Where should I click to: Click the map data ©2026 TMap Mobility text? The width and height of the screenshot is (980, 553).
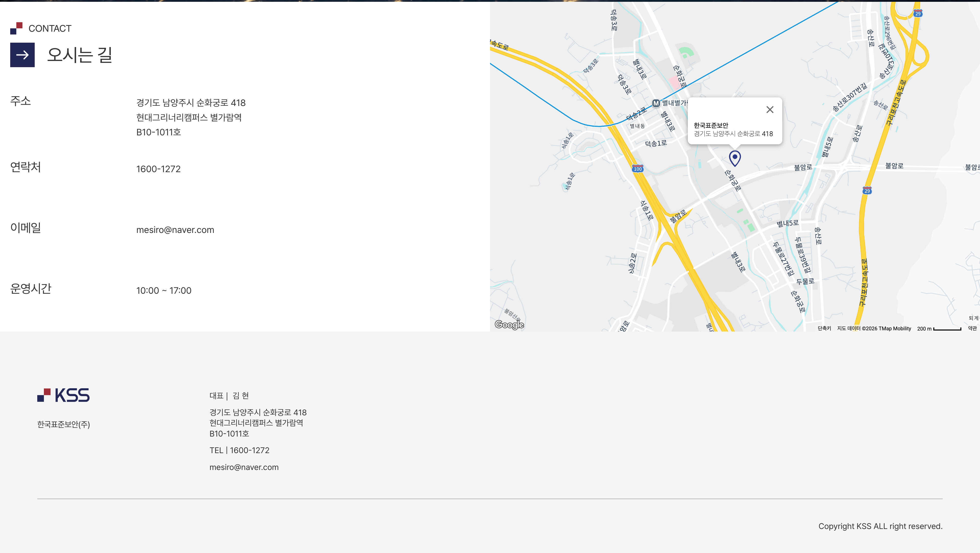tap(874, 328)
